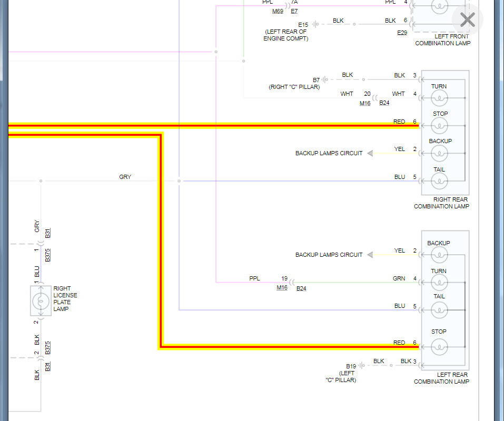Click GRY label on the horizontal gray wire
This screenshot has height=421, width=504.
point(125,177)
